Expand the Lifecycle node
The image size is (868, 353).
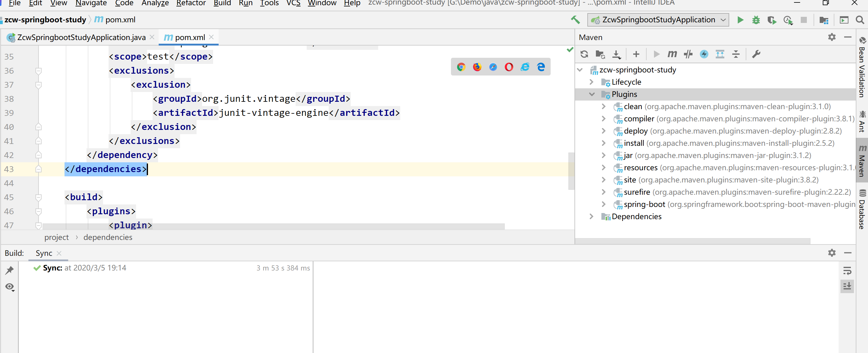(591, 82)
